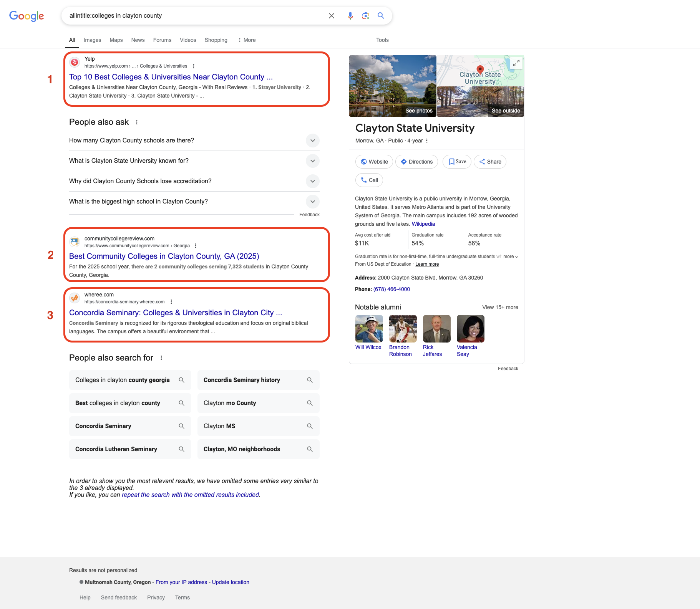The width and height of the screenshot is (700, 609).
Task: Open See outside street view thumbnail
Action: (x=481, y=102)
